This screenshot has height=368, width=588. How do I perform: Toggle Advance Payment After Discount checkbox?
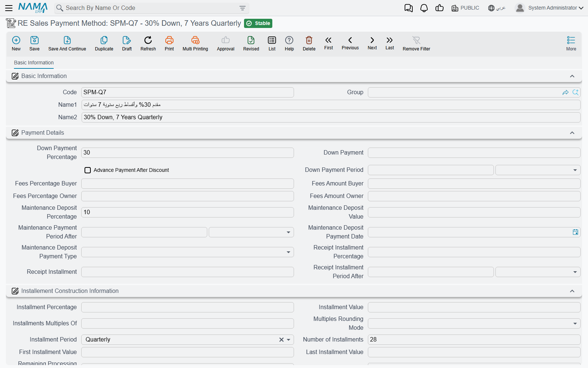tap(87, 170)
